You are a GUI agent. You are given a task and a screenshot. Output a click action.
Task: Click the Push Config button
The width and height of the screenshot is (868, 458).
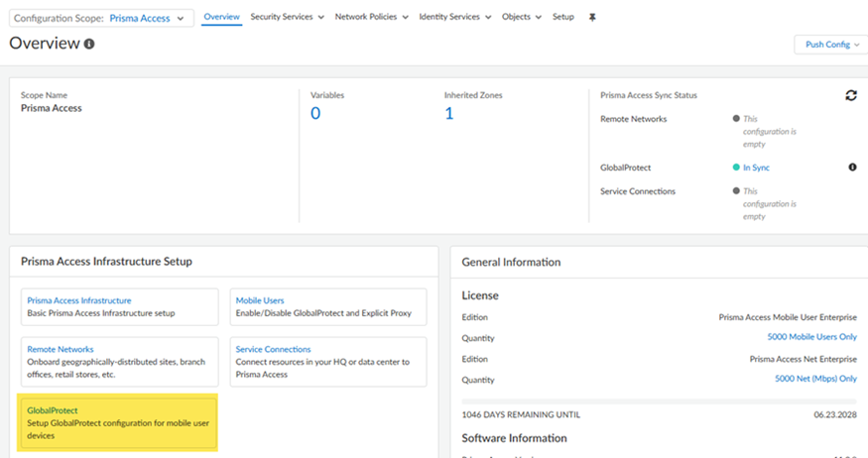(829, 45)
